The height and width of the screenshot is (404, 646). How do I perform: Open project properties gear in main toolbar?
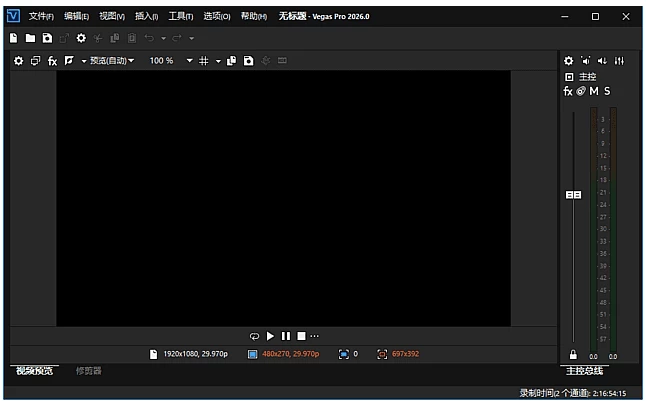[81, 38]
